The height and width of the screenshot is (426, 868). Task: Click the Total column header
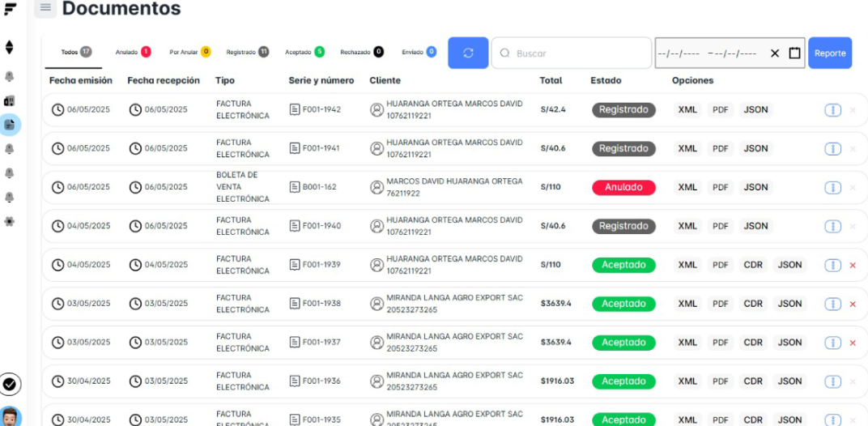(551, 80)
